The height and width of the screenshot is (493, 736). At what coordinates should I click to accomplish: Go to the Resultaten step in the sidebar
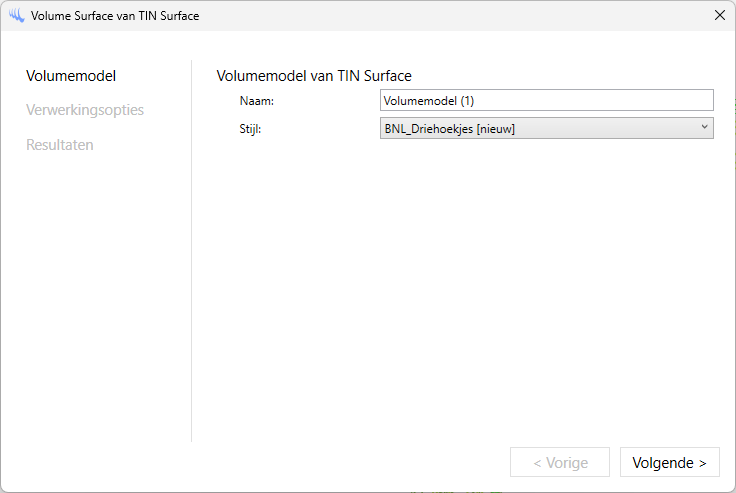pos(60,145)
